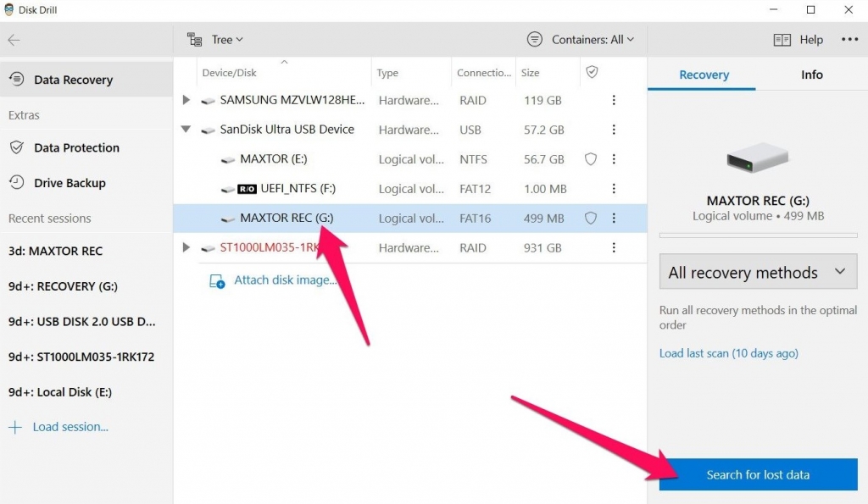
Task: Open Data Protection from the sidebar
Action: point(75,147)
